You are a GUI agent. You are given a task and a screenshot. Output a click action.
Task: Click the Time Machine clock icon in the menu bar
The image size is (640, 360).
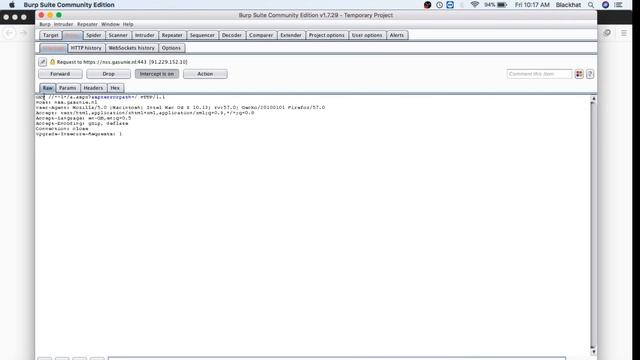[x=439, y=5]
